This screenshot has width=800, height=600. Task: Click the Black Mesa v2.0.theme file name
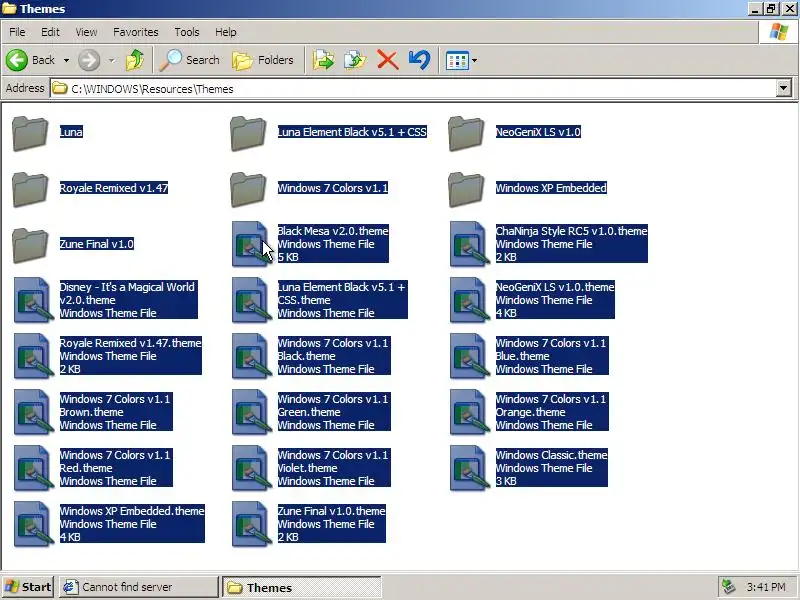point(333,231)
